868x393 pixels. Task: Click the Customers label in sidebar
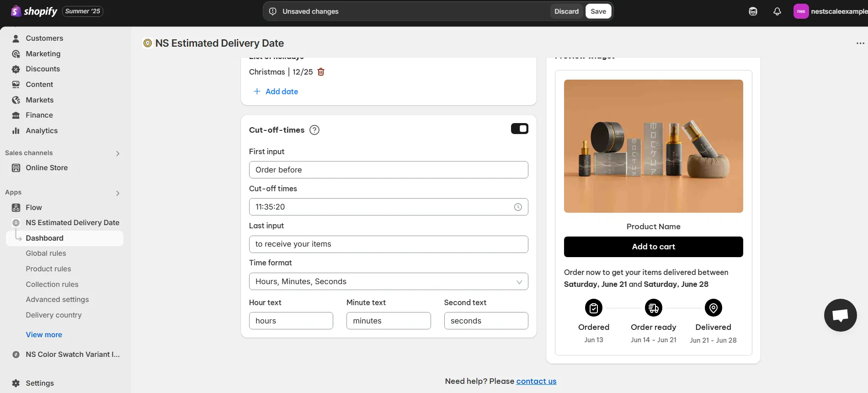tap(44, 38)
